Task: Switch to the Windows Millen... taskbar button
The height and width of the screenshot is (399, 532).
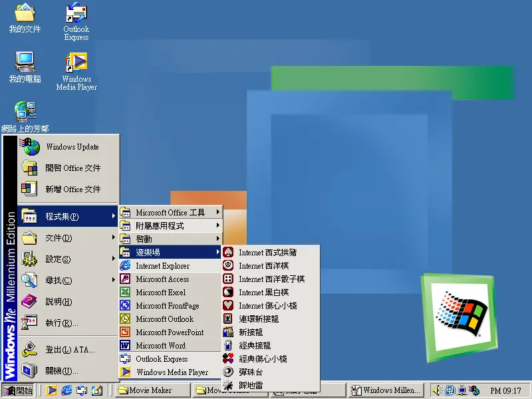Action: point(386,390)
